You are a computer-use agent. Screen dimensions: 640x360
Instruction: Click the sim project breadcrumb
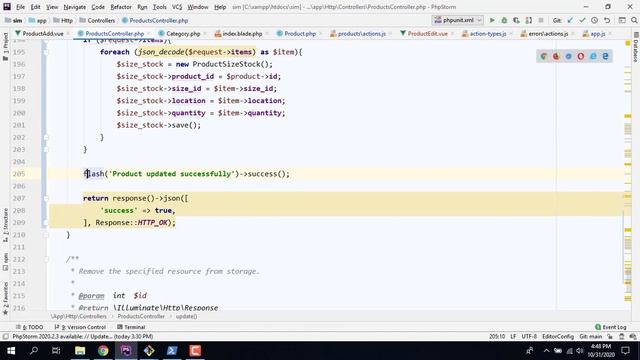[14, 20]
